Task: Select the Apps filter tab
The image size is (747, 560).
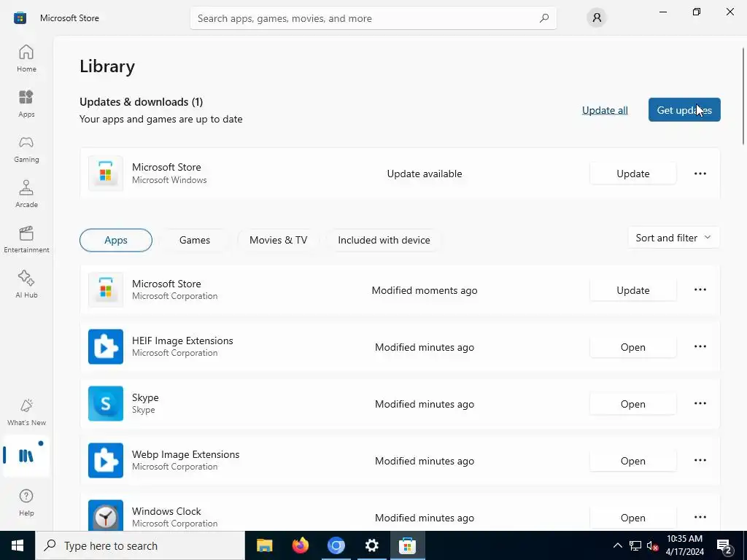Action: [x=116, y=240]
